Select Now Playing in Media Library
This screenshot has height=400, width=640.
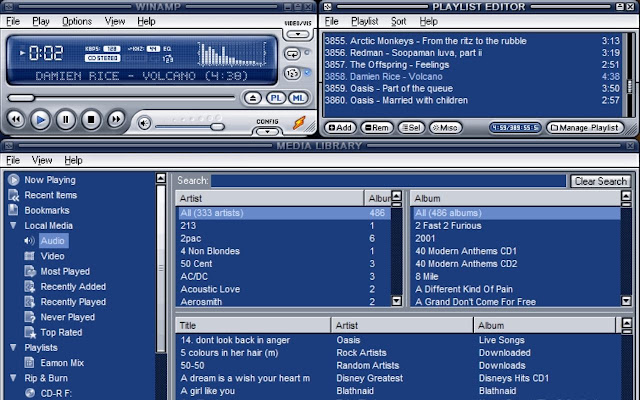(50, 180)
